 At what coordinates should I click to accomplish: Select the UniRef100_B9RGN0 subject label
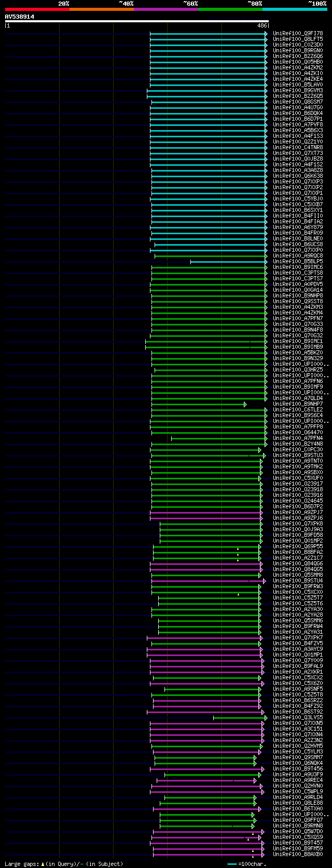tap(298, 51)
